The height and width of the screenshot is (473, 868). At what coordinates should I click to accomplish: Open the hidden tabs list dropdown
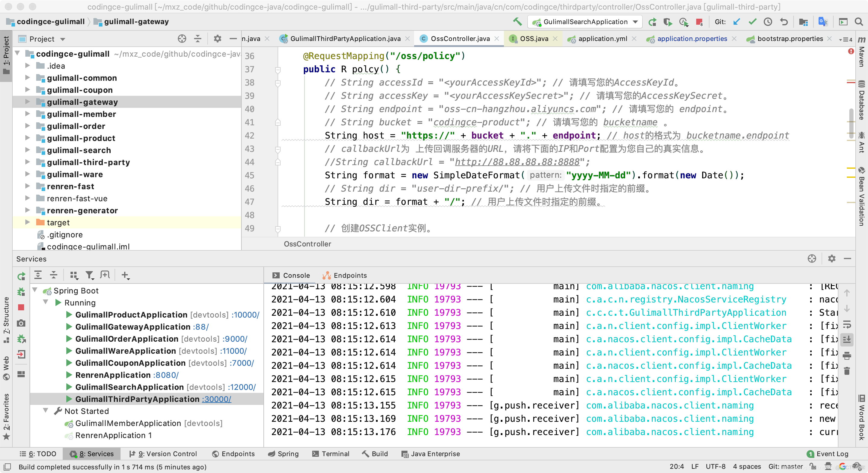tap(845, 39)
